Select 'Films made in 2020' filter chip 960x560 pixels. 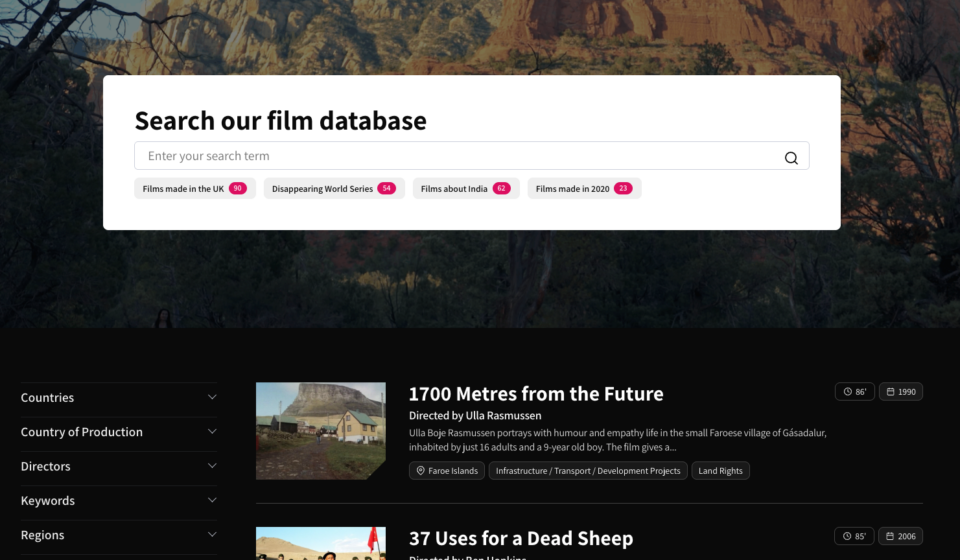click(x=584, y=189)
